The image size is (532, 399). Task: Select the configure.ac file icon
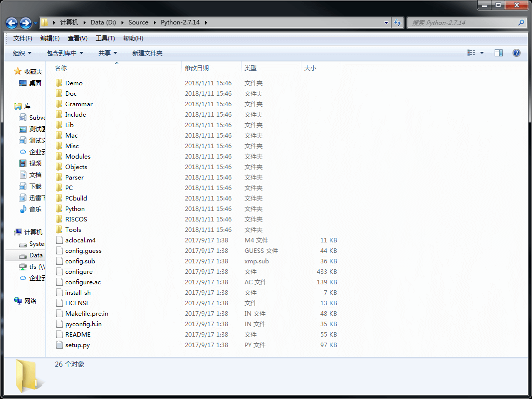pyautogui.click(x=59, y=282)
